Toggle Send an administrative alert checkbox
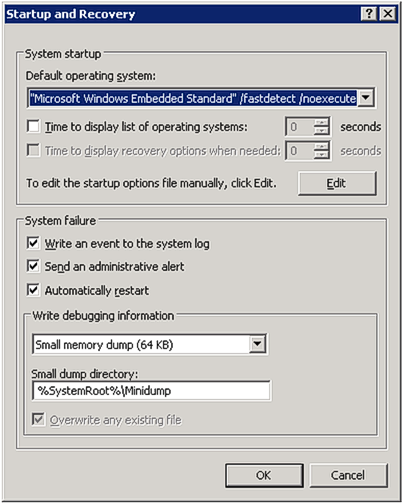Image resolution: width=403 pixels, height=504 pixels. tap(33, 266)
